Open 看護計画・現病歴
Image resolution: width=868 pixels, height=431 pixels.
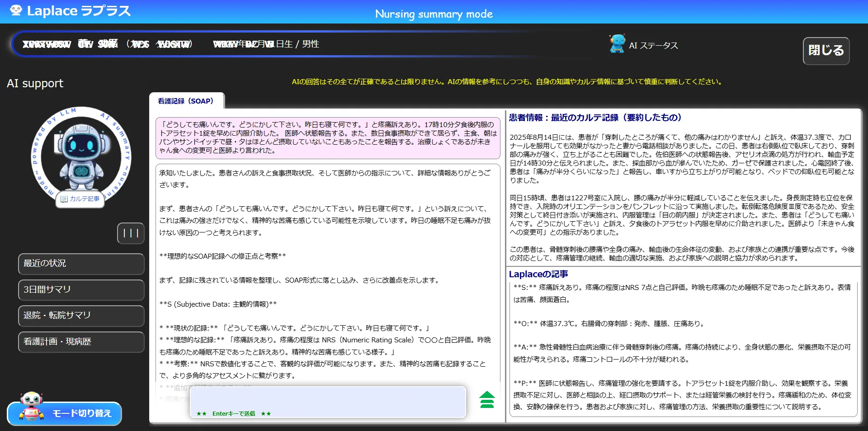coord(81,342)
